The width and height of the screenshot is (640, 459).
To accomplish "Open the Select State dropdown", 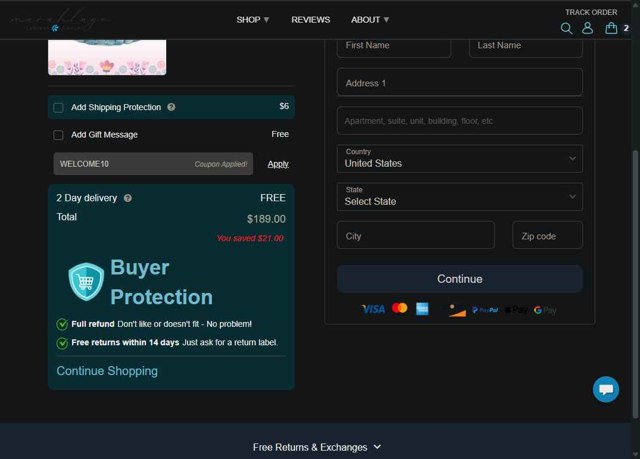I will coord(460,197).
